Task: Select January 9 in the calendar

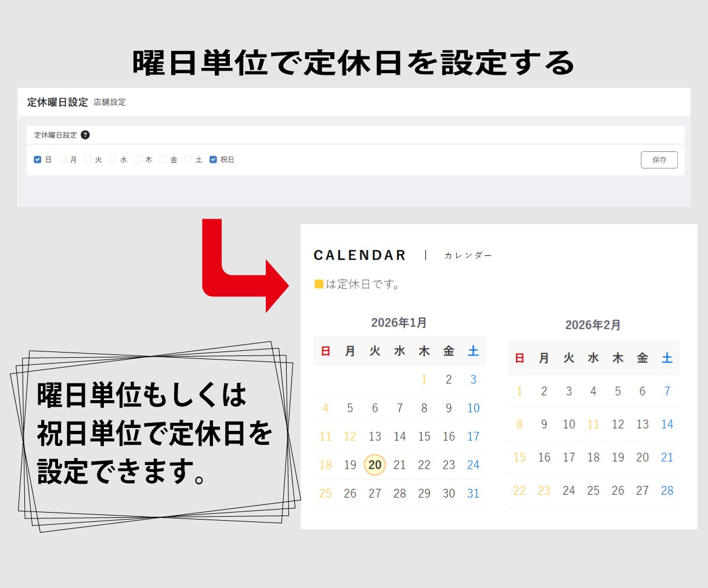Action: click(449, 408)
